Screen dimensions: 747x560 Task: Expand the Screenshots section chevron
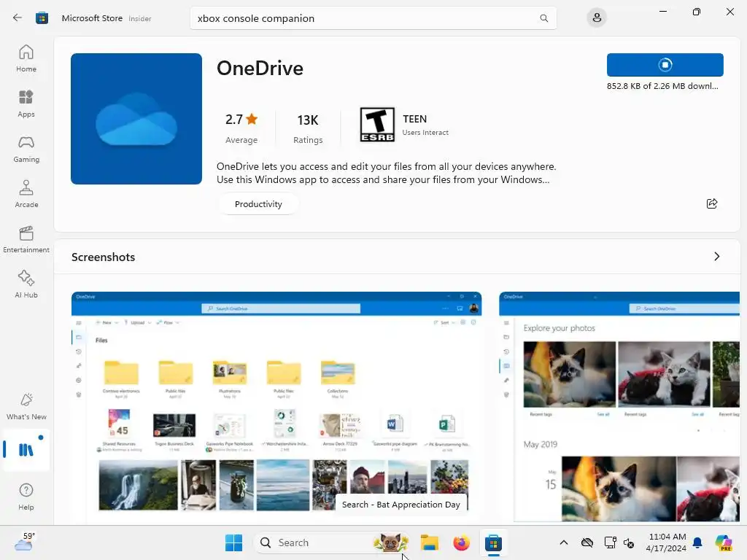[716, 257]
